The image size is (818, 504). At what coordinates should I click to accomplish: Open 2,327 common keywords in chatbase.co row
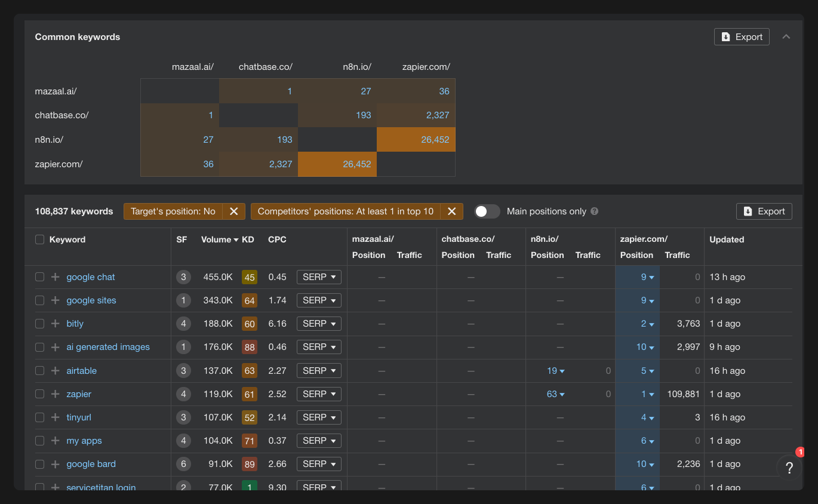[x=438, y=115]
